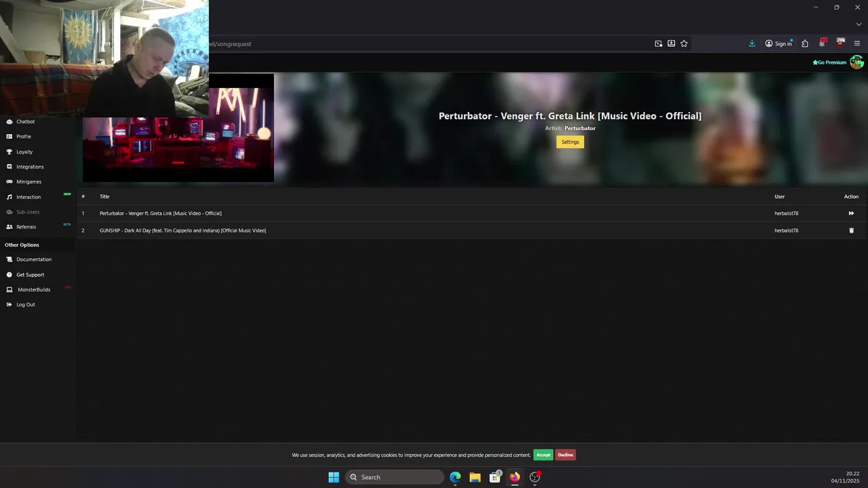Open Microsoft Store from the taskbar
Screen dimensions: 868x488
tap(495, 477)
